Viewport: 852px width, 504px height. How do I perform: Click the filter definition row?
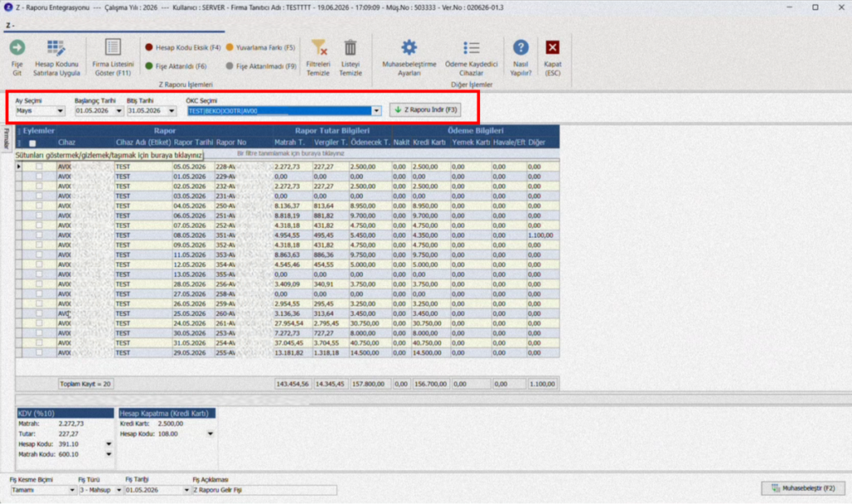(290, 153)
